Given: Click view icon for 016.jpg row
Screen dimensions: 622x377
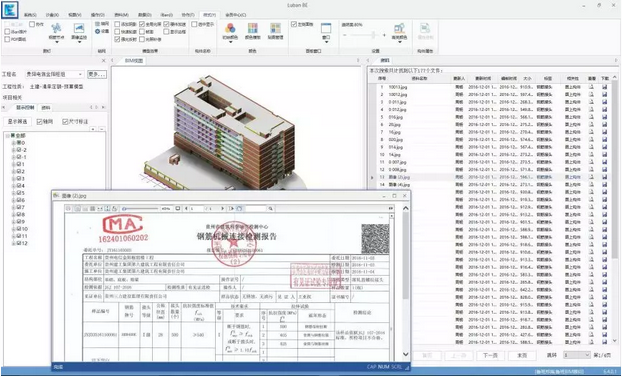Looking at the screenshot, I should click(x=591, y=117).
